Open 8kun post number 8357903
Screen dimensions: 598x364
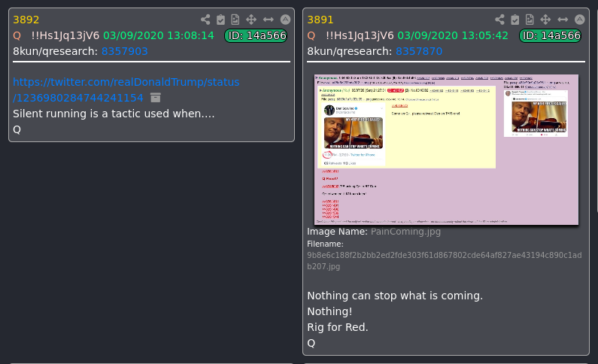coord(124,51)
